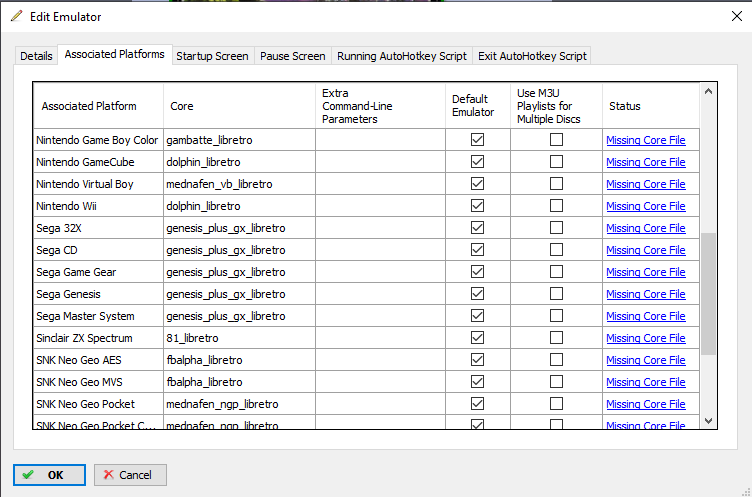This screenshot has width=752, height=497.
Task: Click Missing Core File for Sinclair ZX Spectrum
Action: pyautogui.click(x=646, y=338)
